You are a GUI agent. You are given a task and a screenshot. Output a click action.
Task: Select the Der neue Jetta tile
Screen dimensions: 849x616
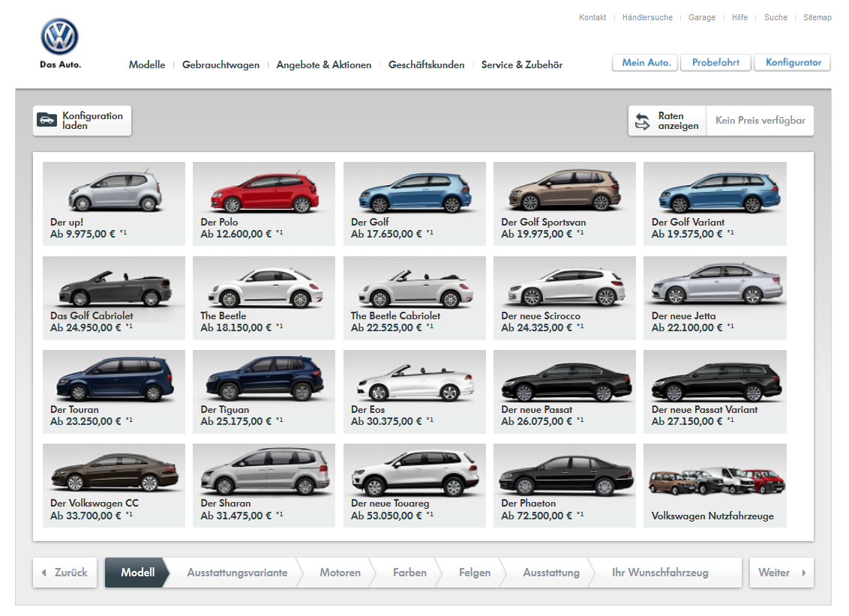(715, 298)
